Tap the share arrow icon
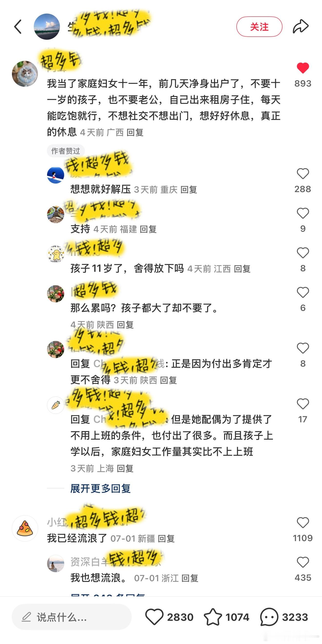Image resolution: width=322 pixels, height=644 pixels. (301, 26)
